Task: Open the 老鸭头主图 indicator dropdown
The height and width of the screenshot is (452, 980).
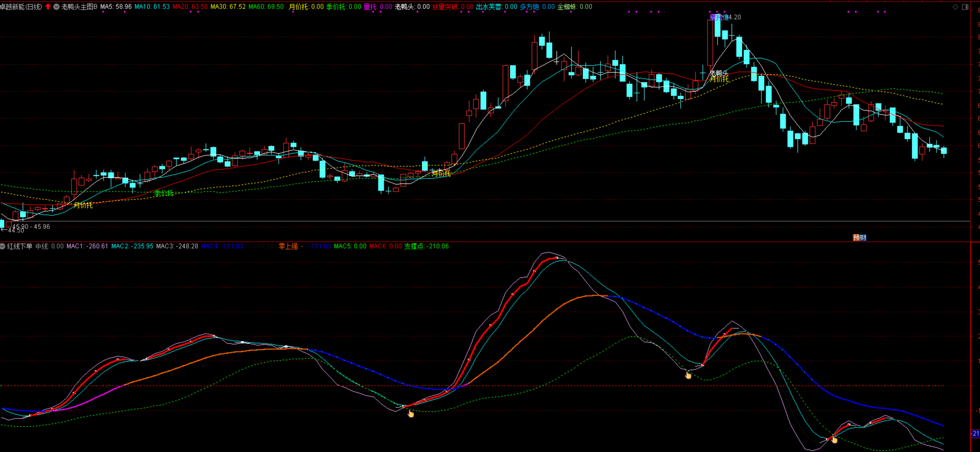Action: click(x=56, y=6)
